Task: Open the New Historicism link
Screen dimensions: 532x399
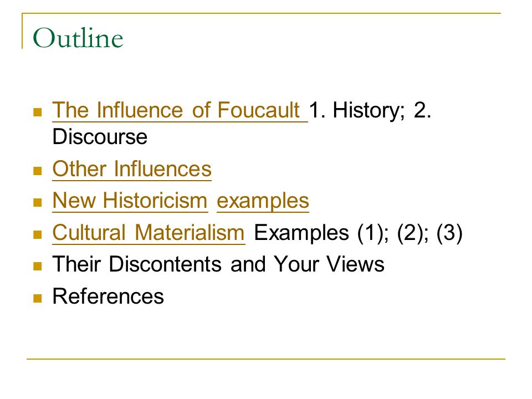Action: tap(130, 201)
